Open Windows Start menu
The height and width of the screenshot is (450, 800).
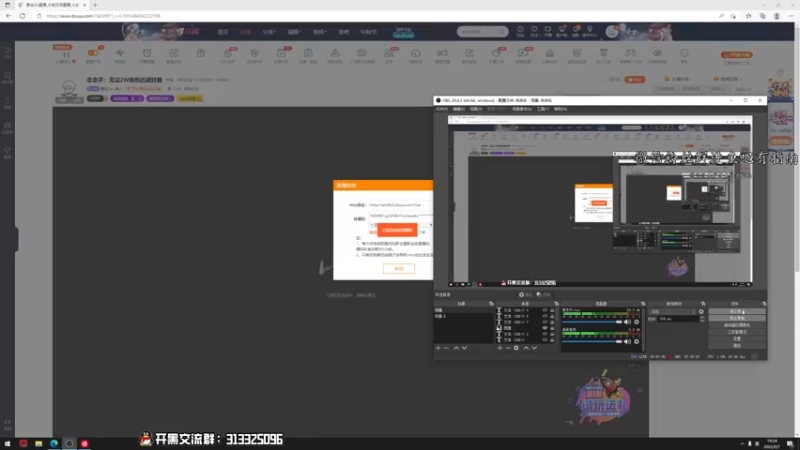[x=7, y=444]
